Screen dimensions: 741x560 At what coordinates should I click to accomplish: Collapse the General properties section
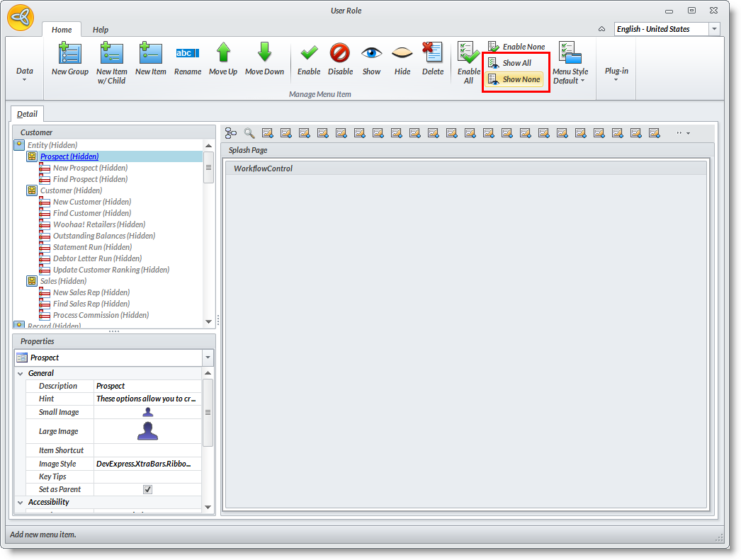click(x=19, y=373)
